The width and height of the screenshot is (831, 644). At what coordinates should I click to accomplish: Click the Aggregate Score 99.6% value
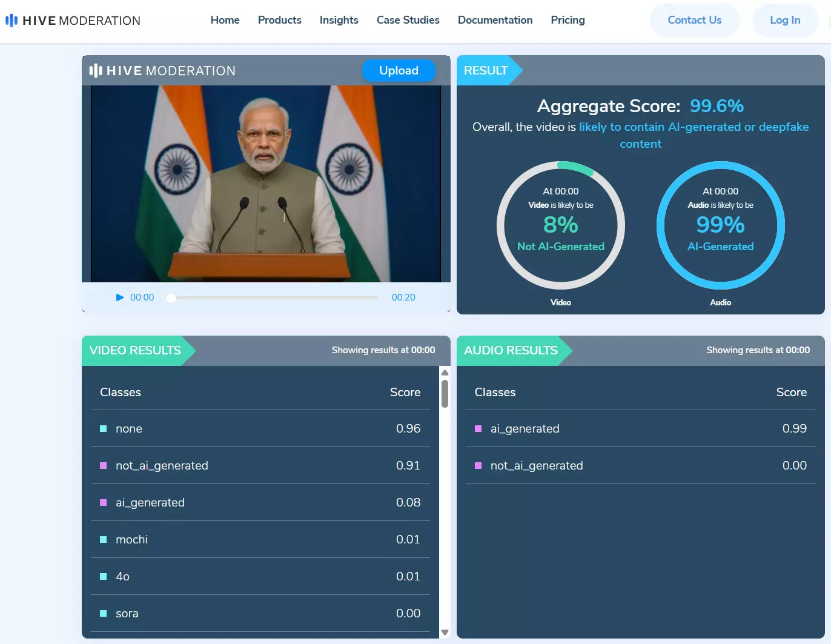point(717,106)
